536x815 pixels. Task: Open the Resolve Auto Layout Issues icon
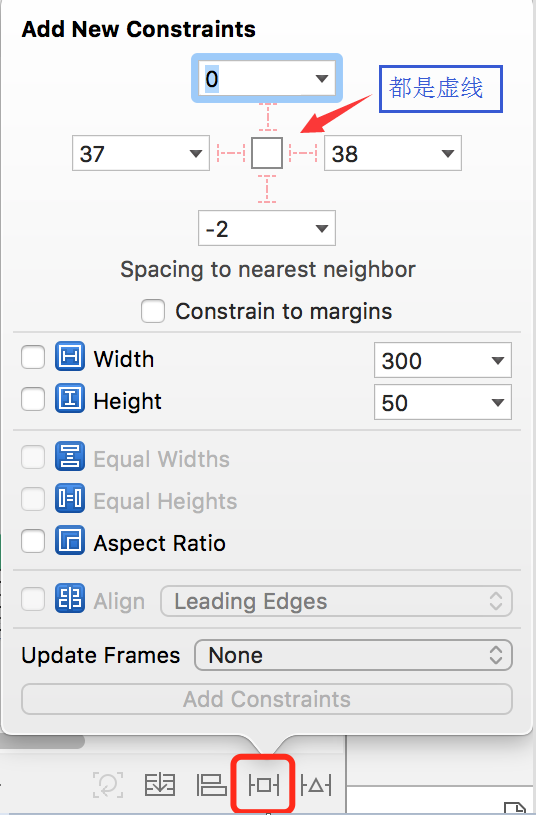pos(316,784)
